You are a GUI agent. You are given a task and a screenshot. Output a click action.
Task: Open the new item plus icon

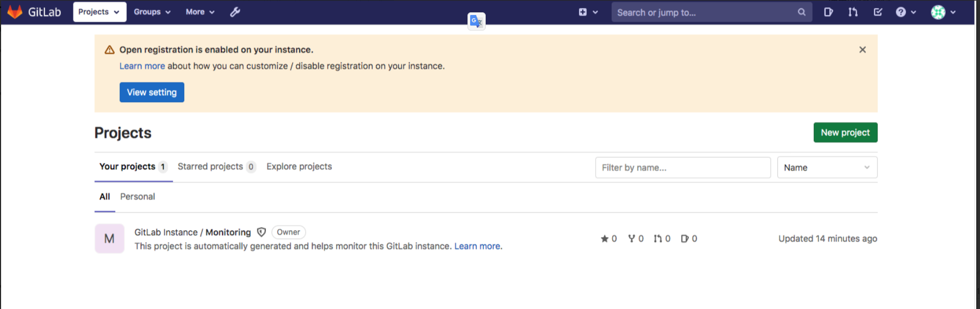coord(583,12)
